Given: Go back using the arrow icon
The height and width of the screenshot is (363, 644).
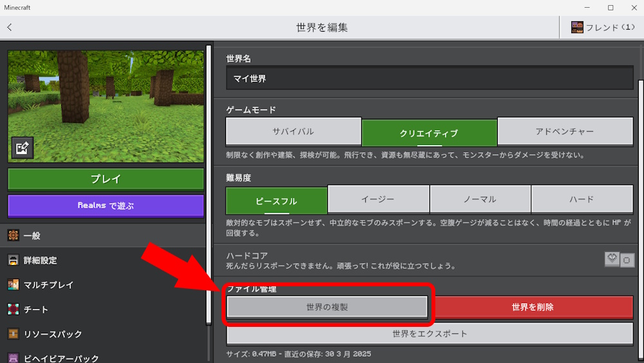Looking at the screenshot, I should [10, 27].
